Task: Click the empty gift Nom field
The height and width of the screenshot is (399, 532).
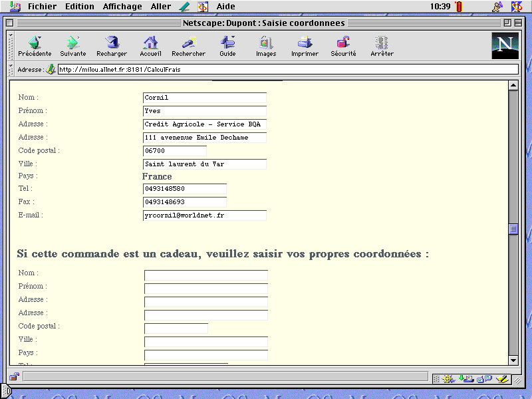Action: pos(206,275)
